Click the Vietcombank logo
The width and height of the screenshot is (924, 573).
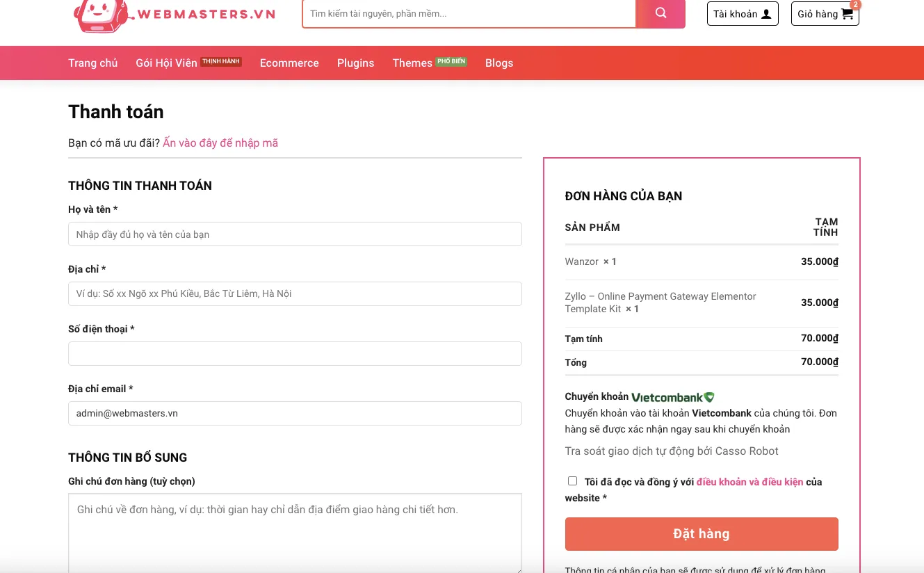pyautogui.click(x=672, y=397)
